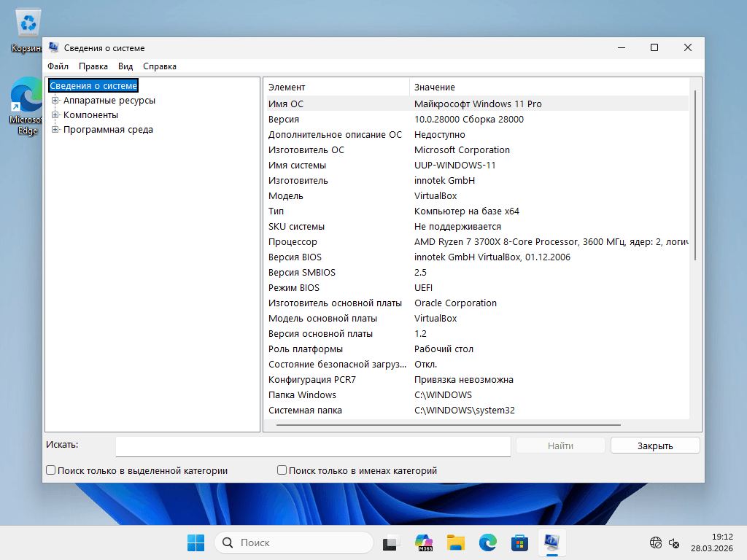This screenshot has height=560, width=747.
Task: Click inside the 'Искать' search field
Action: click(312, 446)
